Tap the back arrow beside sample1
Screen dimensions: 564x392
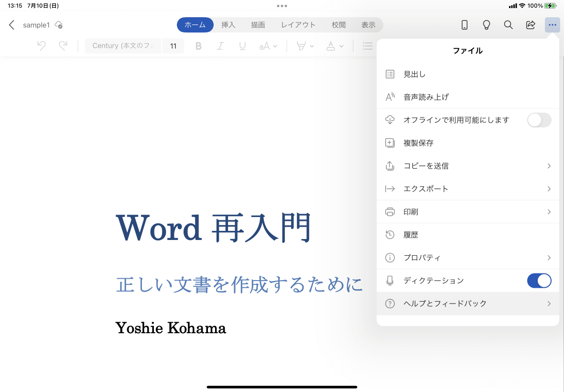[11, 25]
